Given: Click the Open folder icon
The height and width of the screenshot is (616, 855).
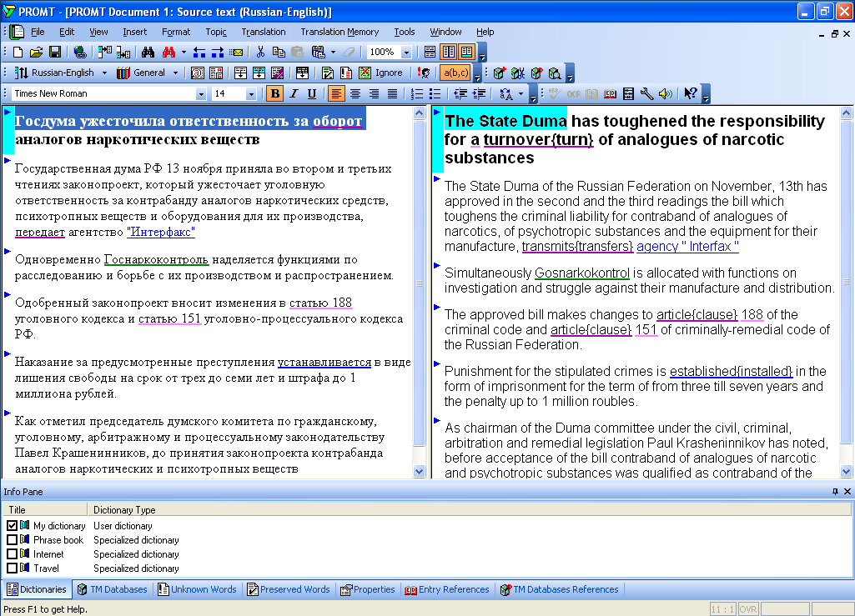Looking at the screenshot, I should point(36,53).
